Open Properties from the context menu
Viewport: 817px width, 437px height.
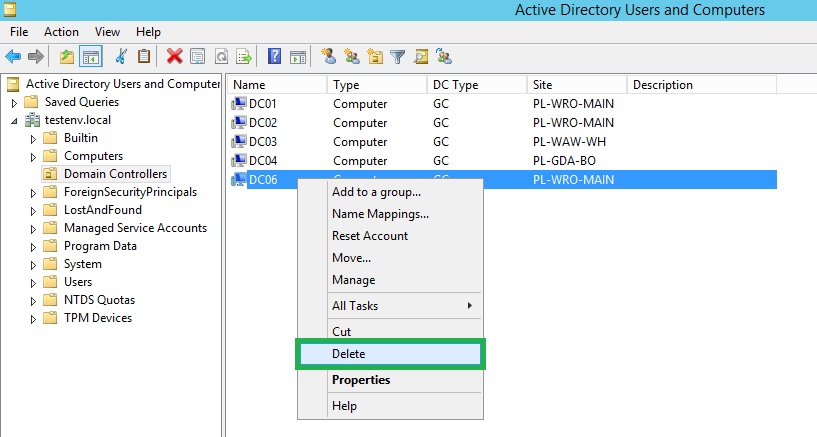pyautogui.click(x=390, y=380)
